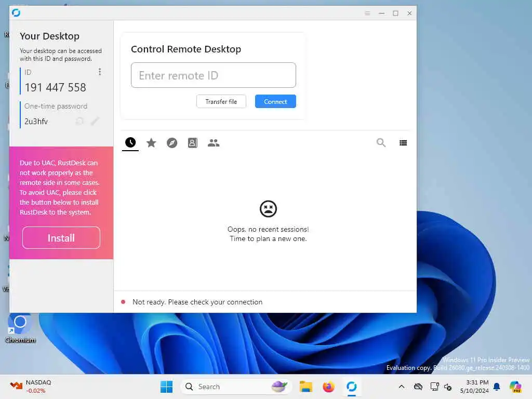Close the RustDesk window

click(x=409, y=13)
